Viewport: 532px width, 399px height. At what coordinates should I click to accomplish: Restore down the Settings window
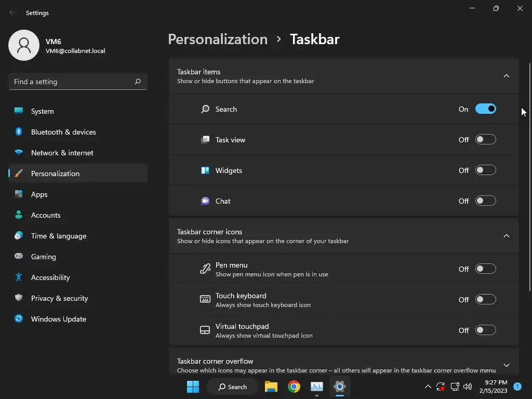pyautogui.click(x=496, y=8)
